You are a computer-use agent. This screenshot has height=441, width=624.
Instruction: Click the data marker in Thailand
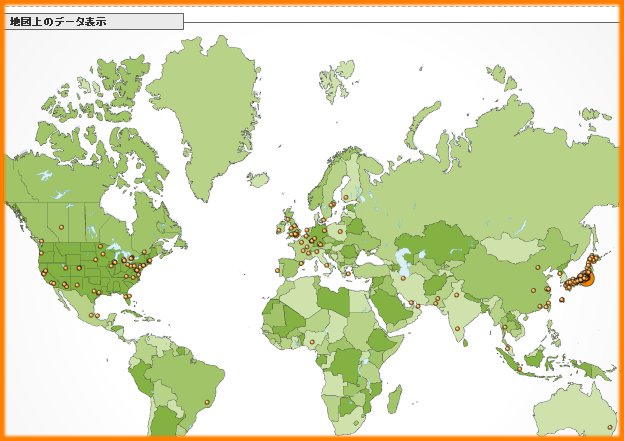tap(505, 327)
